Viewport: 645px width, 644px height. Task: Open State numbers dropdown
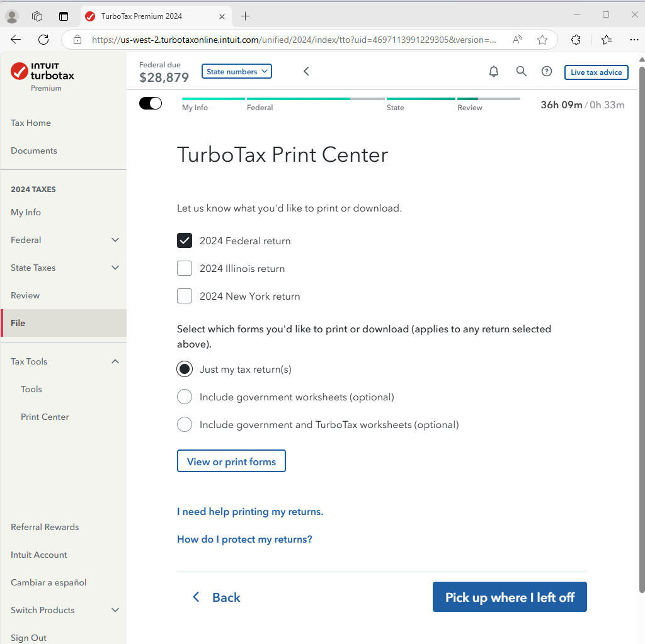pos(237,71)
